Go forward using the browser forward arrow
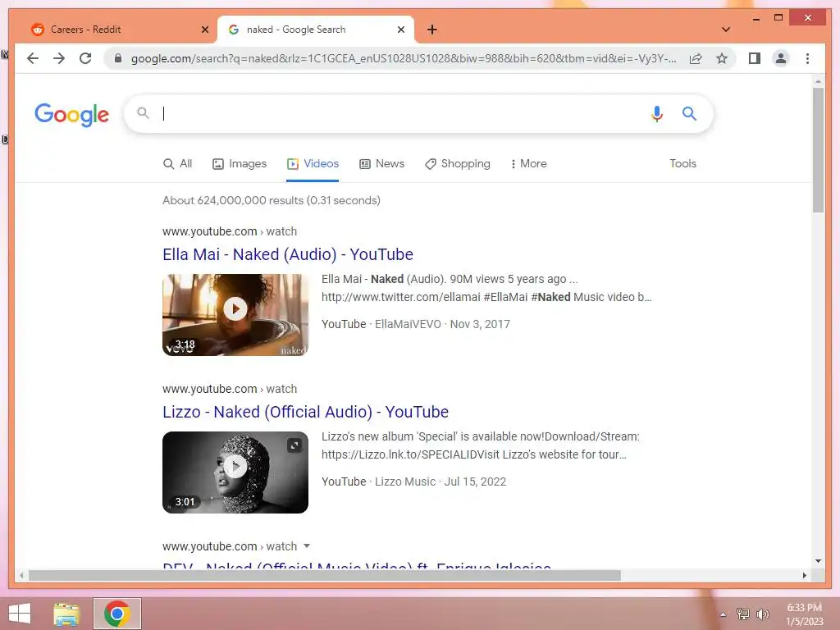 (x=59, y=58)
